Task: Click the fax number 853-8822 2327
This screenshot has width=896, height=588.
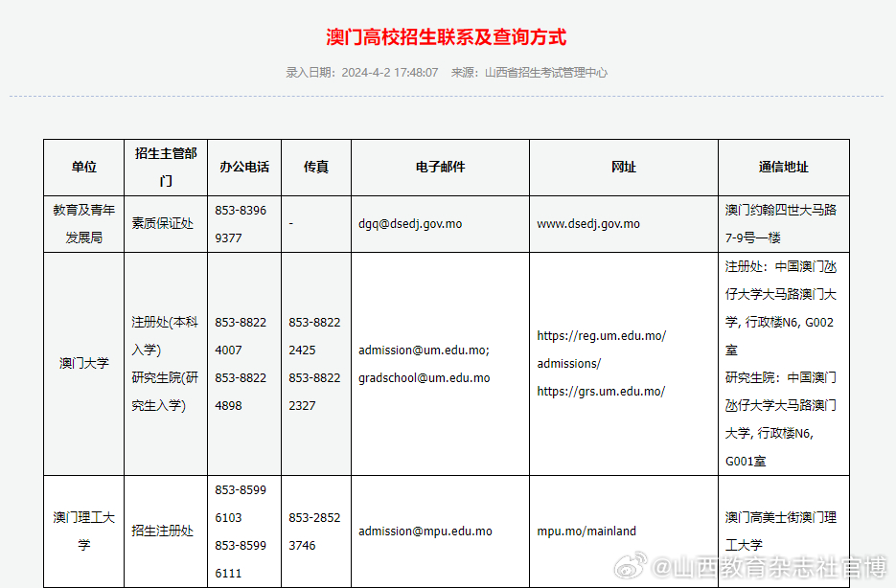Action: click(x=314, y=393)
